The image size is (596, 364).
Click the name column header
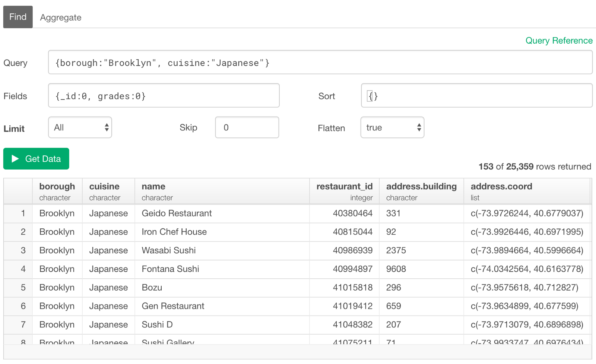[x=222, y=191]
